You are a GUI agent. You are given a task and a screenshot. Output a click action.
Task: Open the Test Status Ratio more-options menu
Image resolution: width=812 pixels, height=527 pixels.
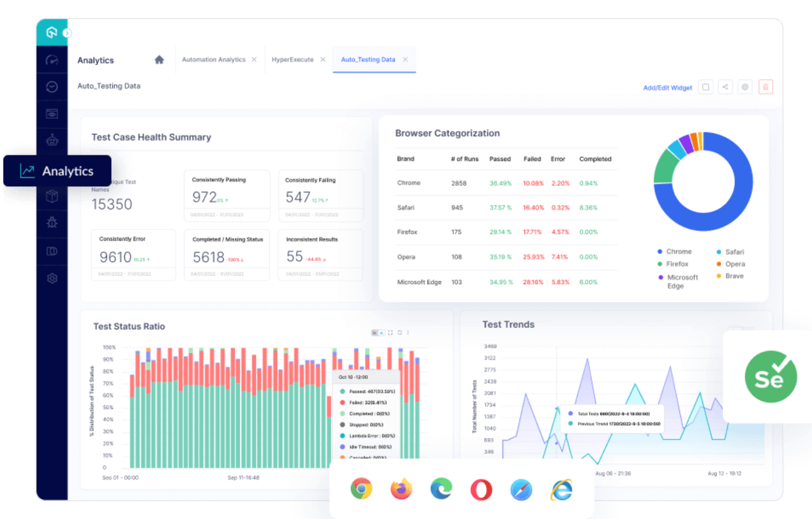click(408, 333)
